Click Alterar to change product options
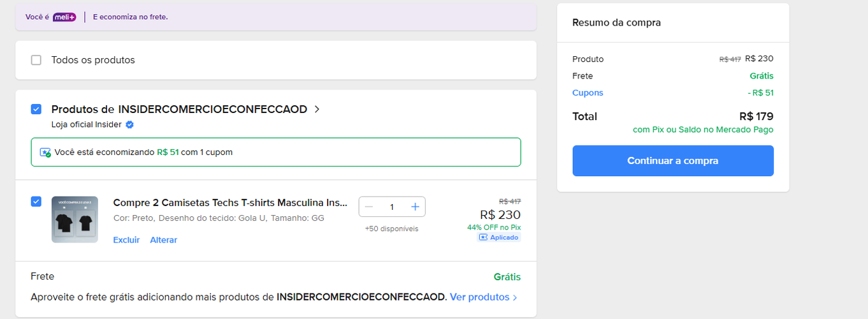Image resolution: width=868 pixels, height=319 pixels. pyautogui.click(x=164, y=240)
